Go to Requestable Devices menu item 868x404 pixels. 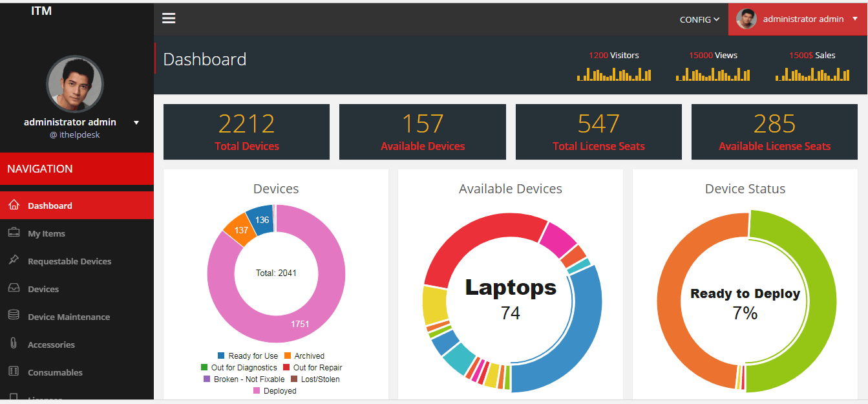[69, 261]
